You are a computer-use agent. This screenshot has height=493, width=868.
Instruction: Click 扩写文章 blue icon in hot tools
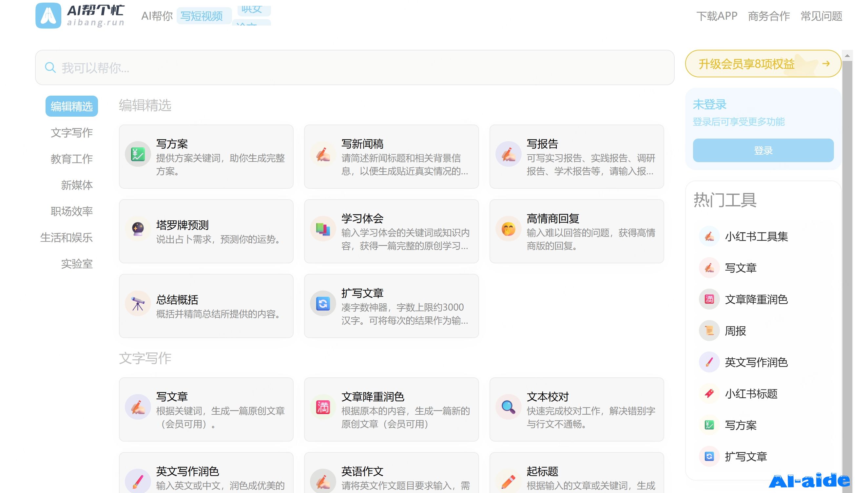tap(709, 456)
